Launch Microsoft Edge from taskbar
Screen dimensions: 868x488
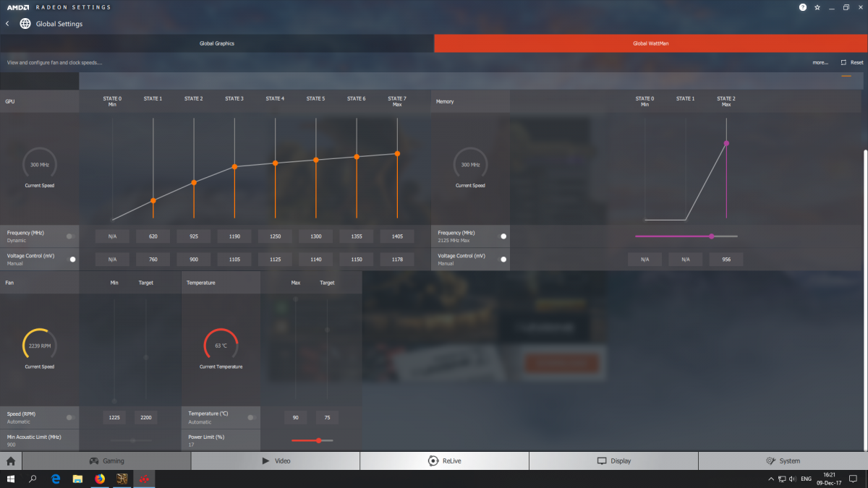coord(56,479)
